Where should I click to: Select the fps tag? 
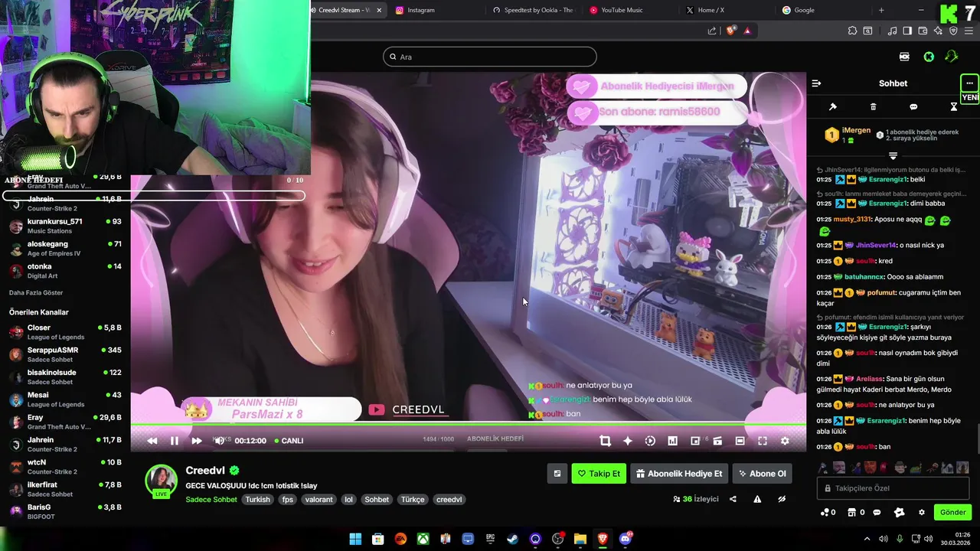click(287, 500)
